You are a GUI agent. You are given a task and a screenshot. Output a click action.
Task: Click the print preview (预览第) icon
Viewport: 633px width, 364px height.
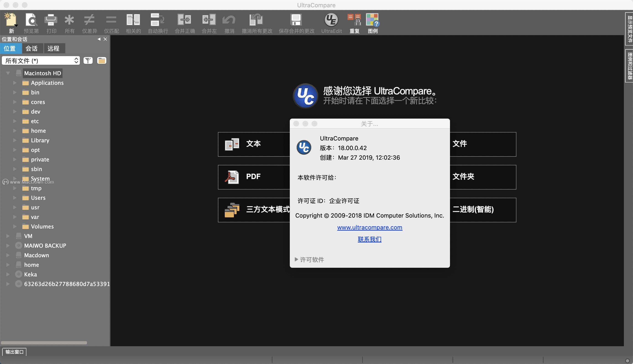(x=31, y=20)
